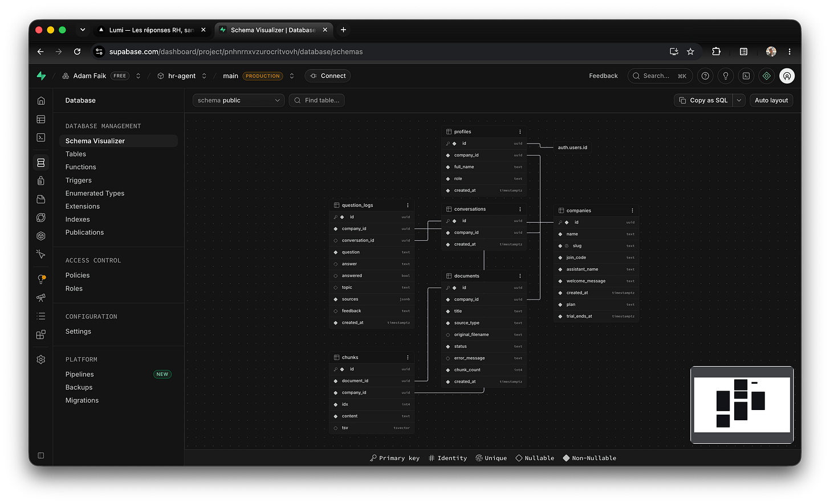Open the Copy as SQL dropdown arrow
830x504 pixels.
tap(739, 100)
